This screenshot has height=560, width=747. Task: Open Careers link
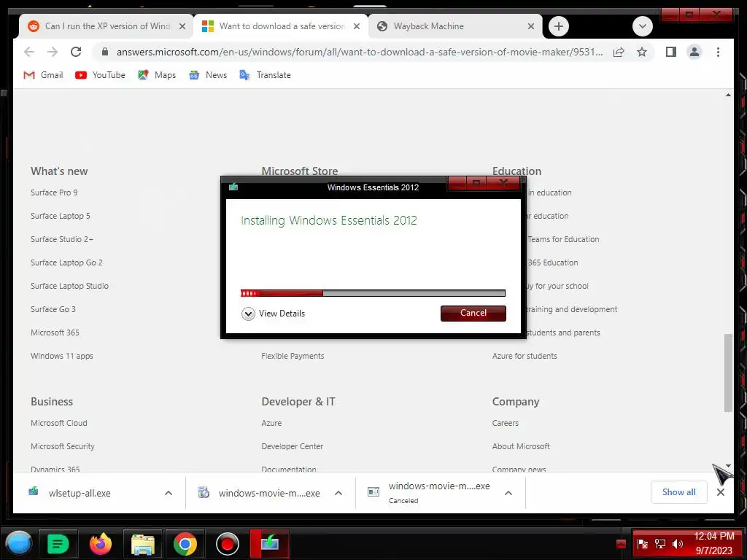505,423
